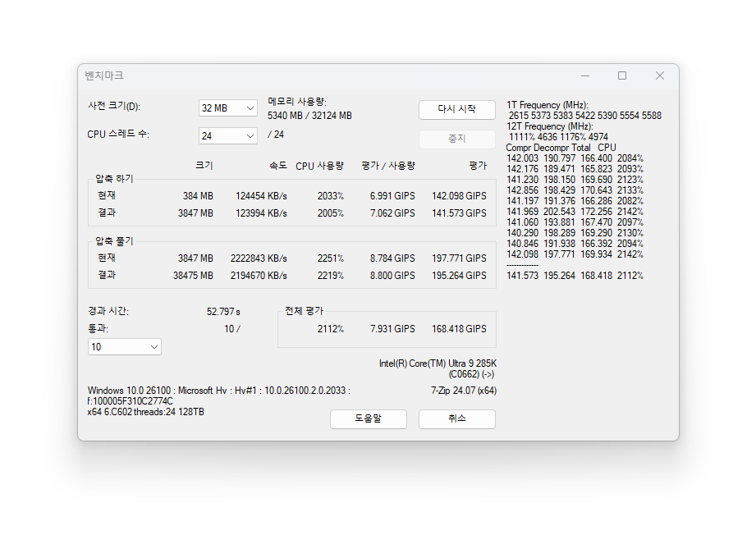
Task: Click the 압축 하기 group header
Action: click(x=114, y=179)
